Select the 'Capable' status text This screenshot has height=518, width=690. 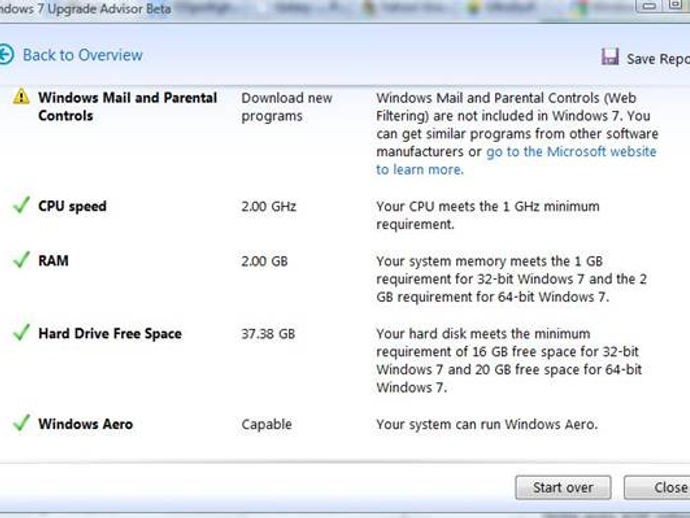pyautogui.click(x=266, y=425)
